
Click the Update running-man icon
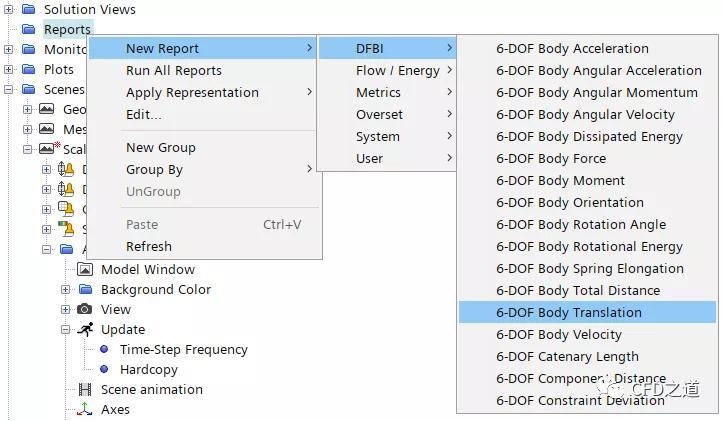point(85,329)
